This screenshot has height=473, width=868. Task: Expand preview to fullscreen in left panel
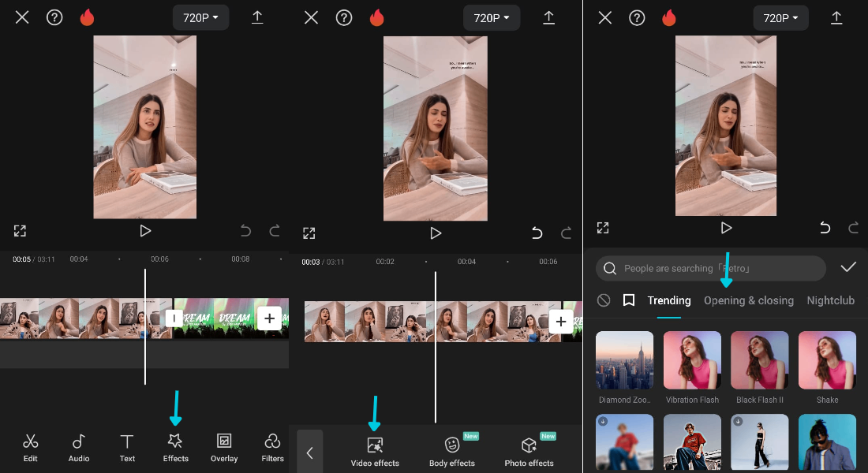pos(20,231)
